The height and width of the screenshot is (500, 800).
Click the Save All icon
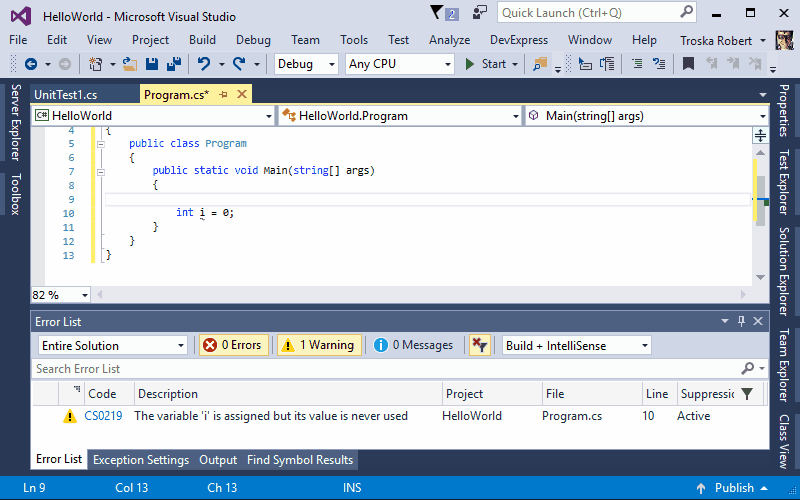pyautogui.click(x=174, y=64)
